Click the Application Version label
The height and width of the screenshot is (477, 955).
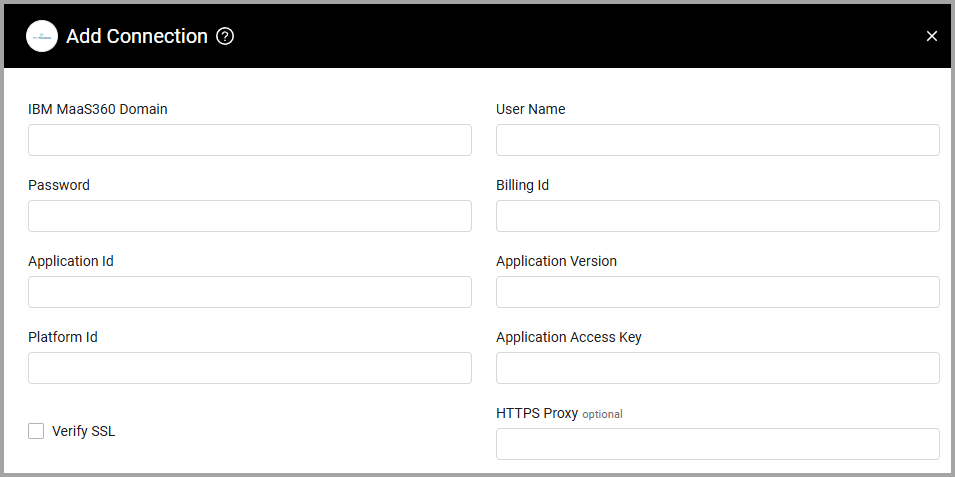557,261
